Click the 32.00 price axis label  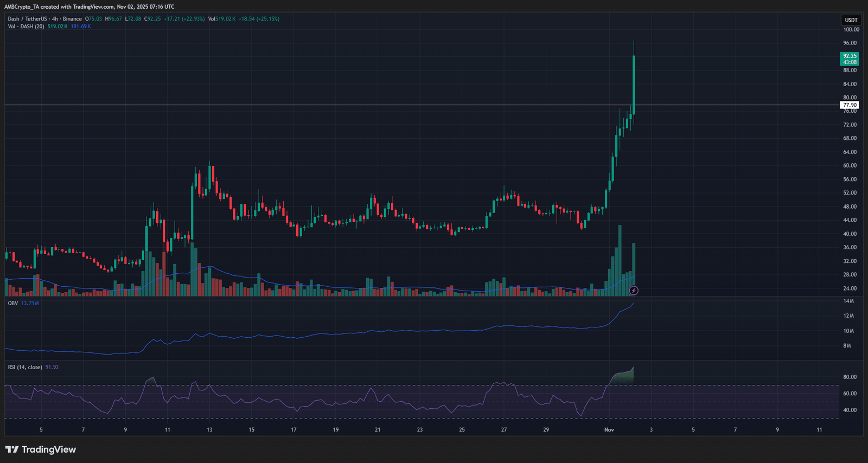click(850, 261)
